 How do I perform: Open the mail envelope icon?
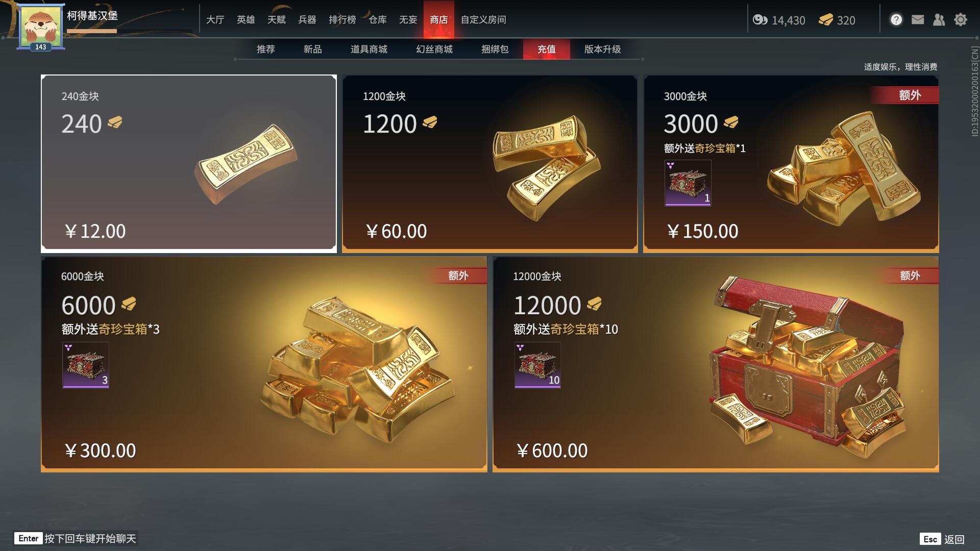click(918, 19)
